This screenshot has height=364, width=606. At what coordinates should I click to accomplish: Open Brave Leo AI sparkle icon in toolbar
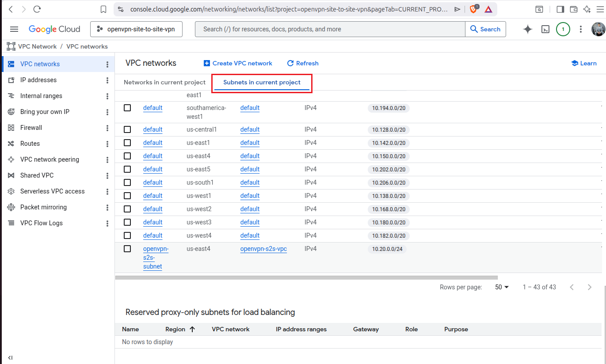[x=587, y=9]
